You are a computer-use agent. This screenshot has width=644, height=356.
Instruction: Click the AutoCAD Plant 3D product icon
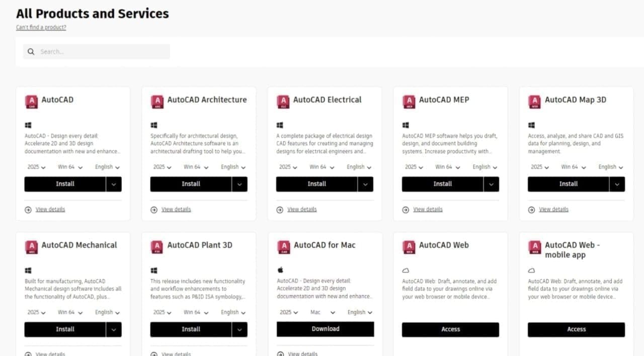pyautogui.click(x=157, y=247)
